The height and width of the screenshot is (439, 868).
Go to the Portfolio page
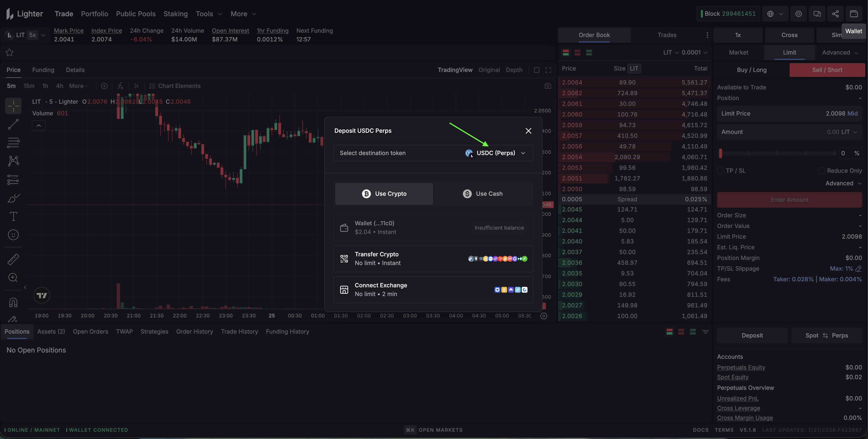(x=94, y=14)
